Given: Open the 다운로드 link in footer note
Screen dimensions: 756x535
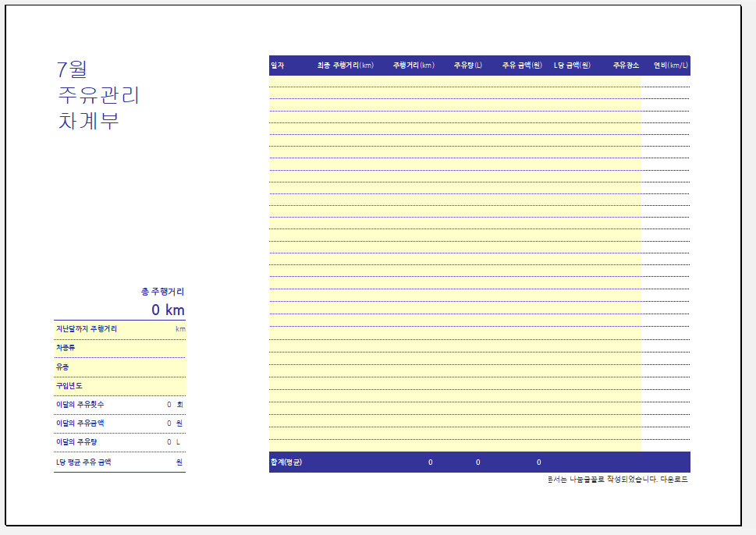Looking at the screenshot, I should tap(674, 480).
